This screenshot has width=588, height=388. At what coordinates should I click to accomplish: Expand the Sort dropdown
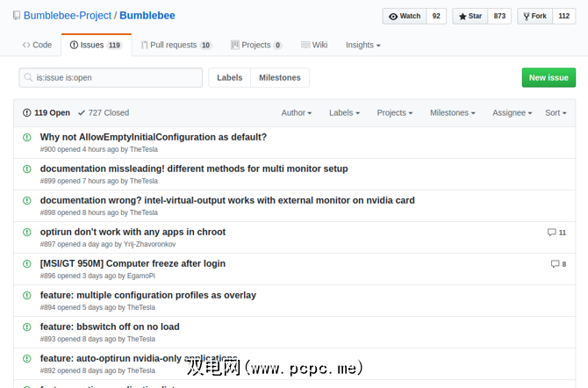[x=556, y=113]
